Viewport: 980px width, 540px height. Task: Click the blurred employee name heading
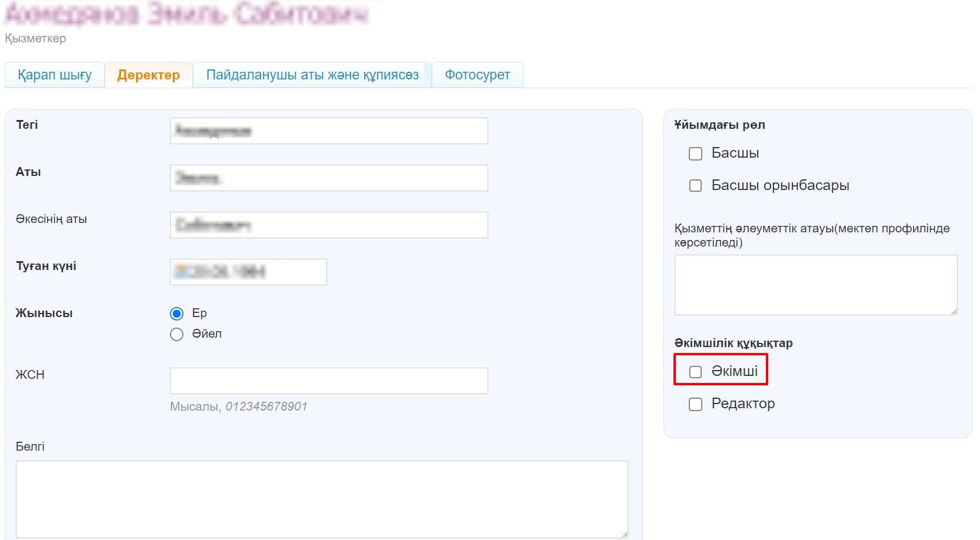click(186, 14)
